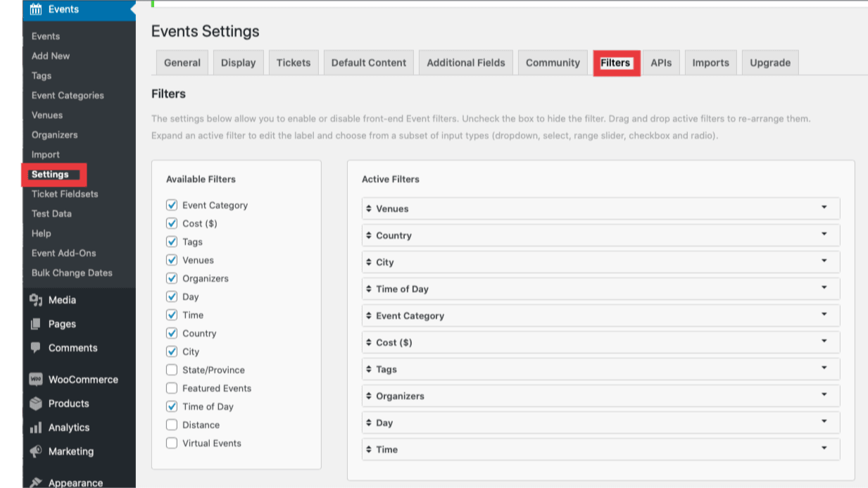Click the City filter sort handle icon
This screenshot has width=868, height=488.
(x=369, y=262)
